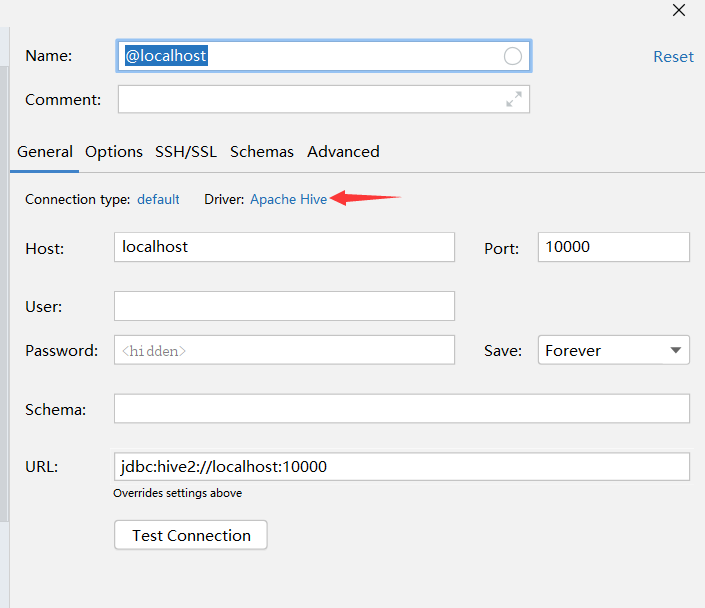The width and height of the screenshot is (705, 608).
Task: Click the Reset link
Action: click(673, 57)
